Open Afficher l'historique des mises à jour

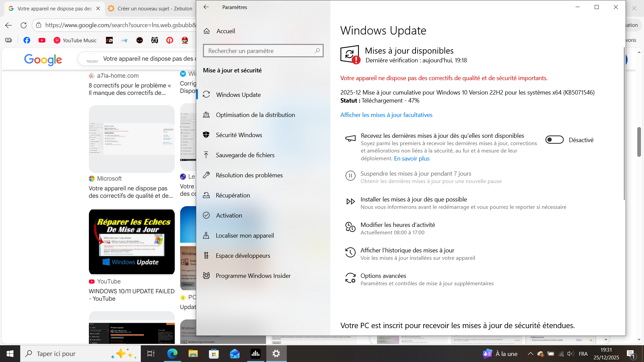coord(407,250)
